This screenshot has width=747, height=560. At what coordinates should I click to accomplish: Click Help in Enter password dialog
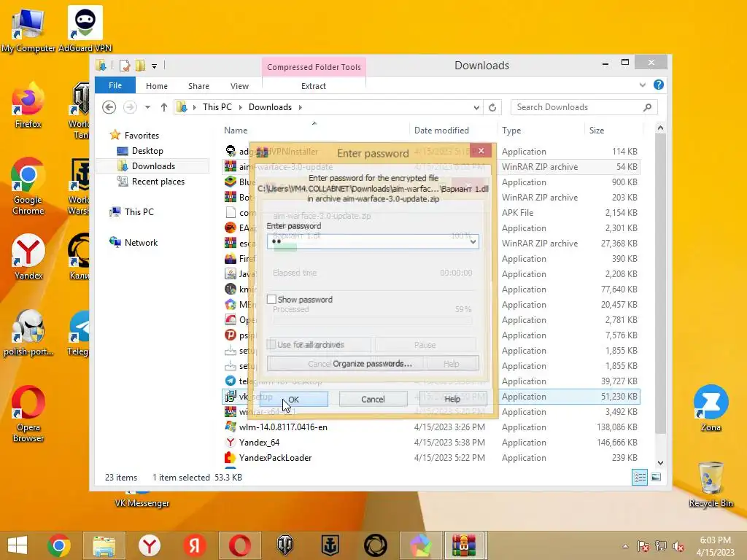452,399
